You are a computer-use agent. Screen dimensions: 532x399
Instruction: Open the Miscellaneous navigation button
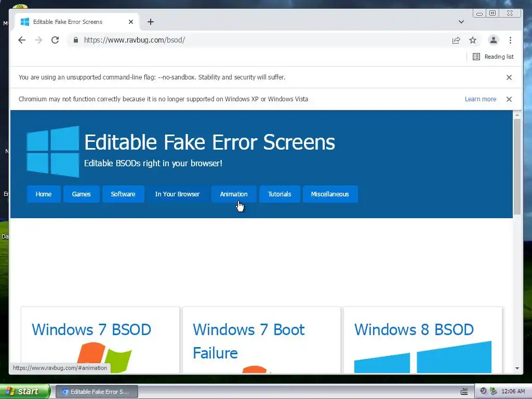(x=330, y=194)
